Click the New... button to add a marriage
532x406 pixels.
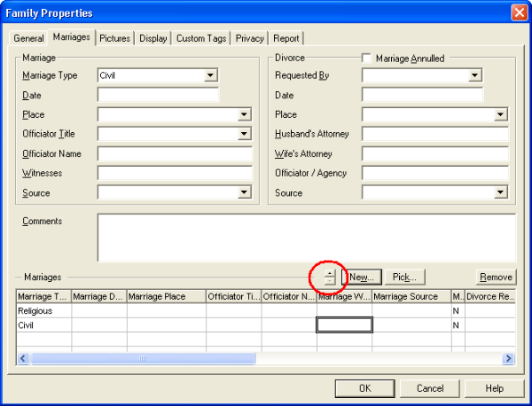(x=363, y=277)
